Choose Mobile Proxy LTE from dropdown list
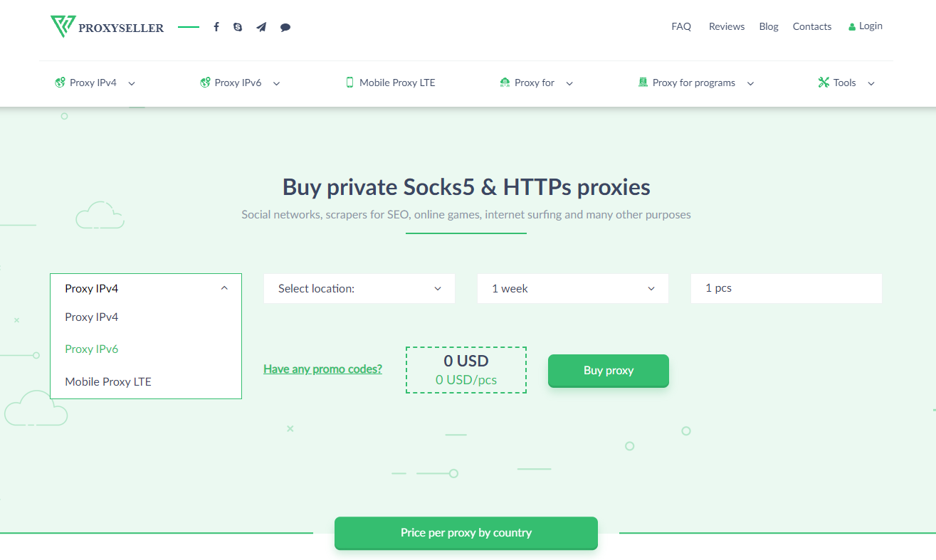 [x=108, y=381]
